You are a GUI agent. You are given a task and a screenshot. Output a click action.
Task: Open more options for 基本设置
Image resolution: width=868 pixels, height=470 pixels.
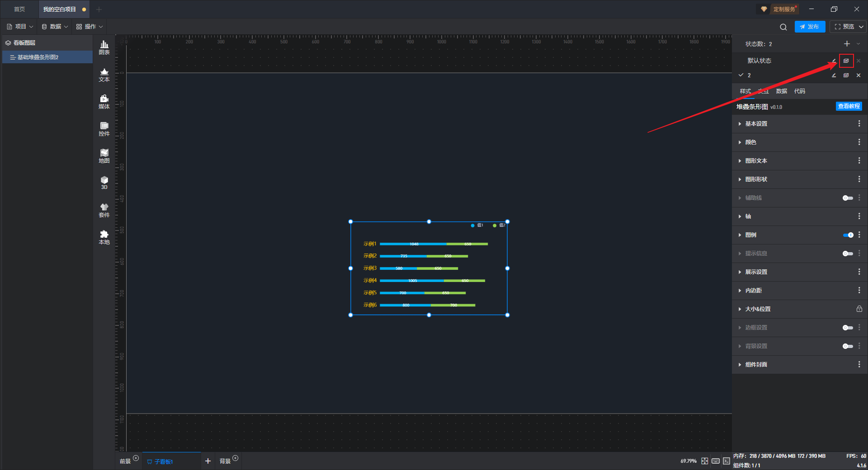[x=859, y=123]
